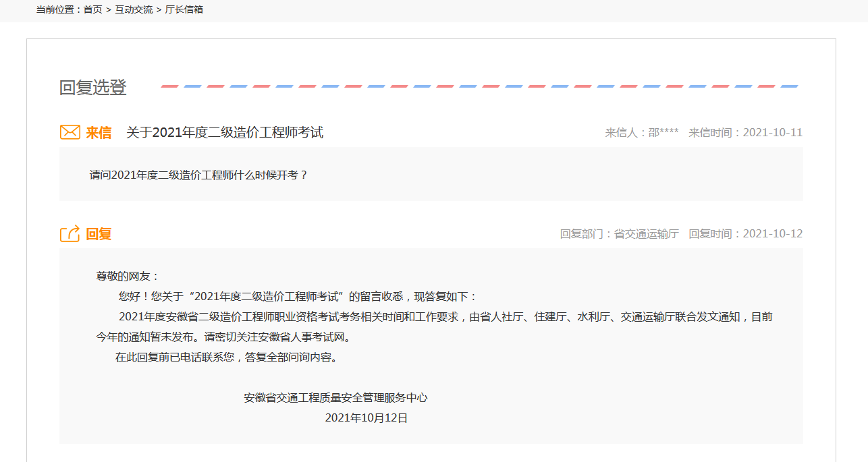Open the 首页 breadcrumb link
Image resolution: width=868 pixels, height=462 pixels.
tap(93, 9)
